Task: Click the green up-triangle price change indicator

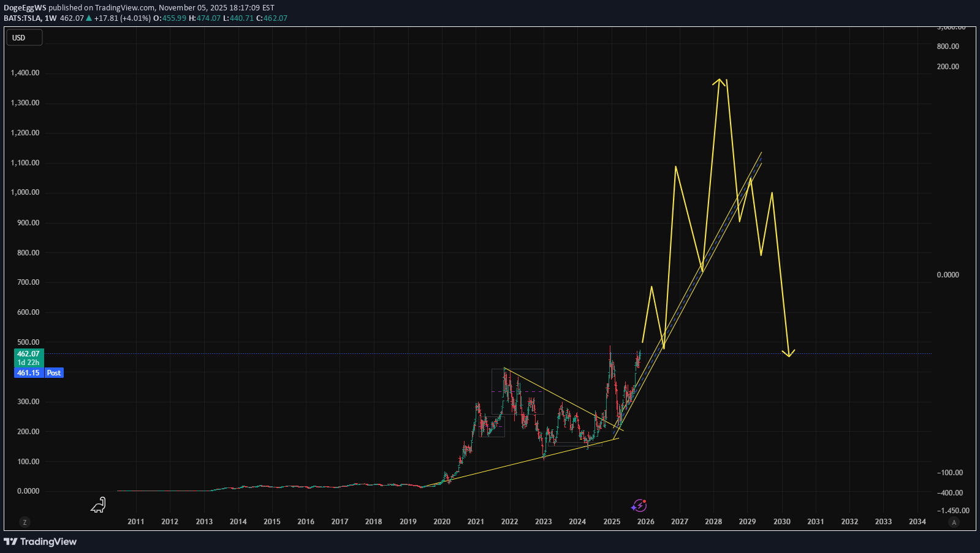Action: 89,18
